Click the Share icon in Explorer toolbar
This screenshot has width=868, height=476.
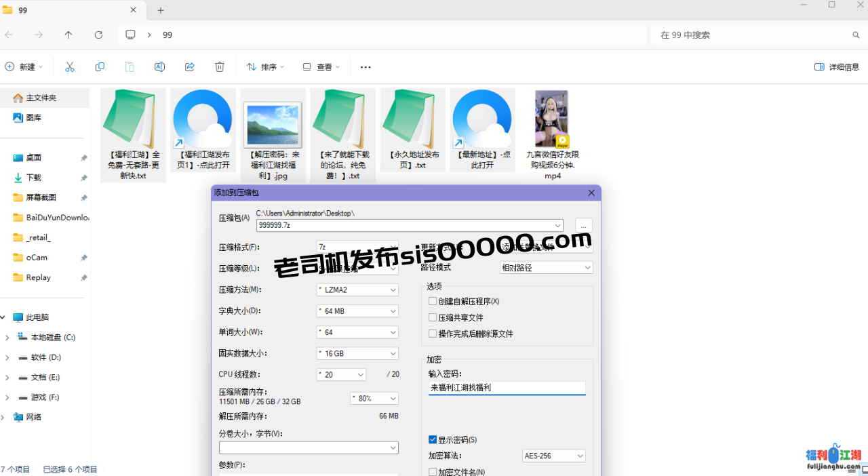189,66
